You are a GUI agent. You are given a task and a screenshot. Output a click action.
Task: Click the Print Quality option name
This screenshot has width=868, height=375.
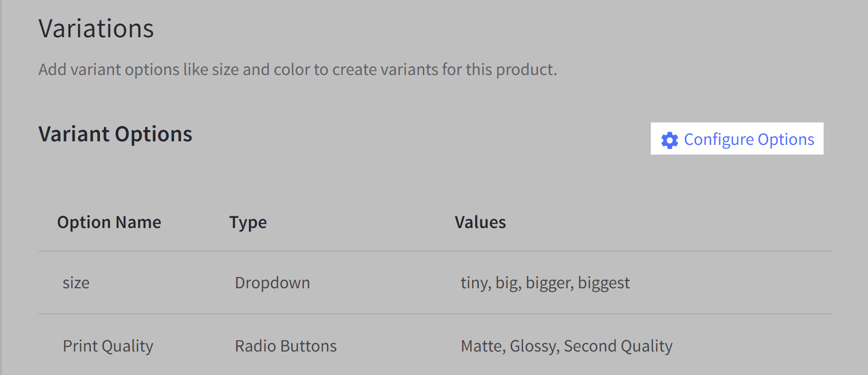pyautogui.click(x=108, y=346)
